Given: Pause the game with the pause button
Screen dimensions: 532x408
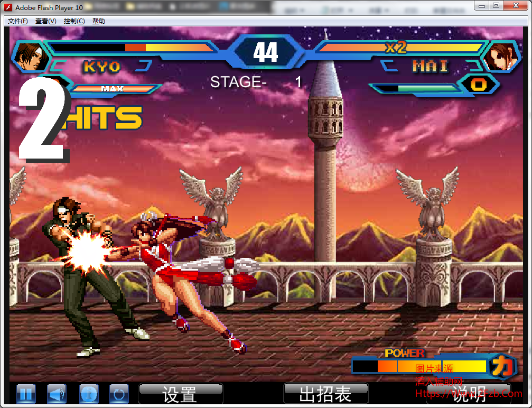Looking at the screenshot, I should point(26,394).
